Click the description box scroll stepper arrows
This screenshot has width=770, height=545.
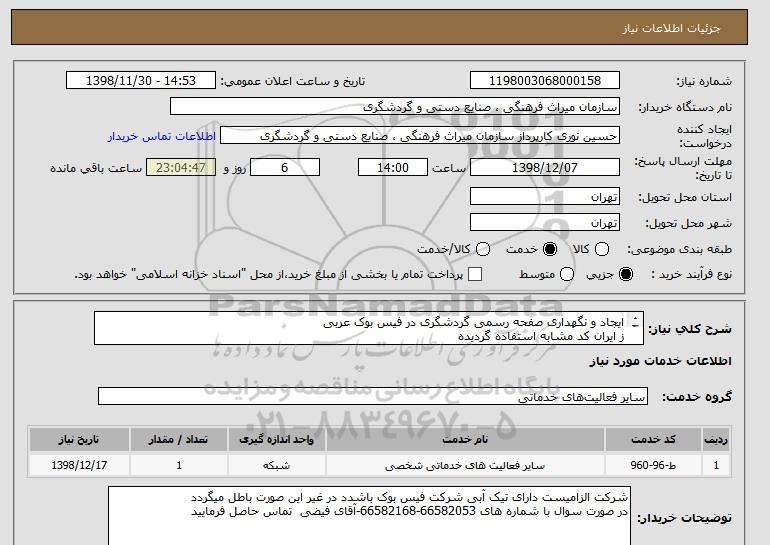coord(635,322)
